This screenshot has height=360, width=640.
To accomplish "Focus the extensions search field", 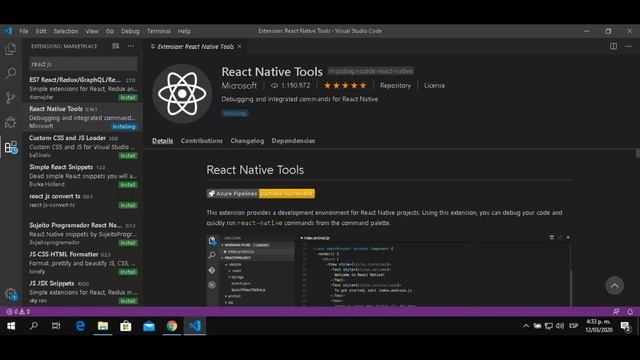I will 83,64.
